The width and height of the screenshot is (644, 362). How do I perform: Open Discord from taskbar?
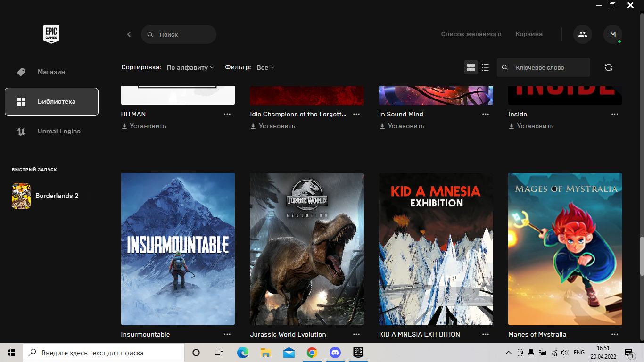coord(335,353)
